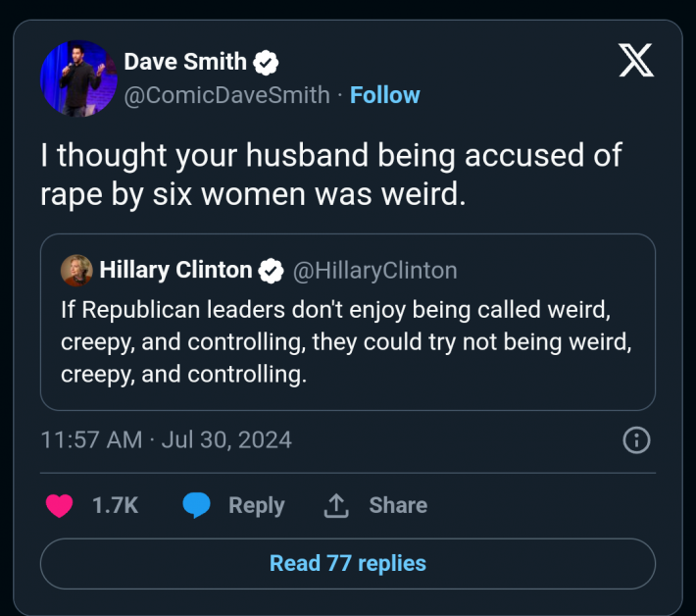The height and width of the screenshot is (616, 696).
Task: Click the blue reply bubble icon
Action: click(x=197, y=505)
